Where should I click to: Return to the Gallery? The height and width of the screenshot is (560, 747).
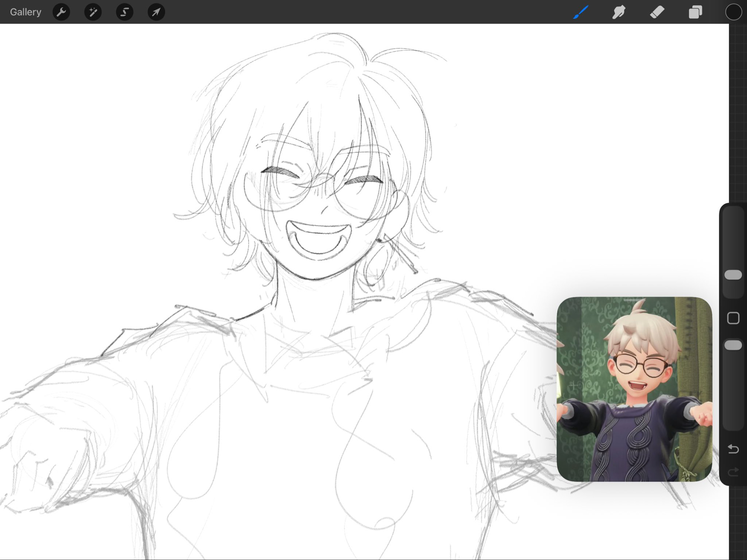25,12
